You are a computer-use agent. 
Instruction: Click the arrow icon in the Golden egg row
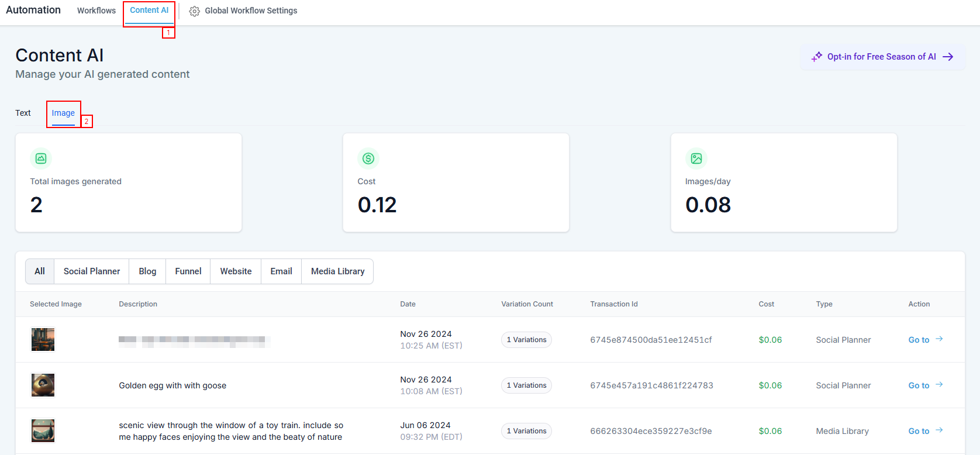(x=939, y=385)
